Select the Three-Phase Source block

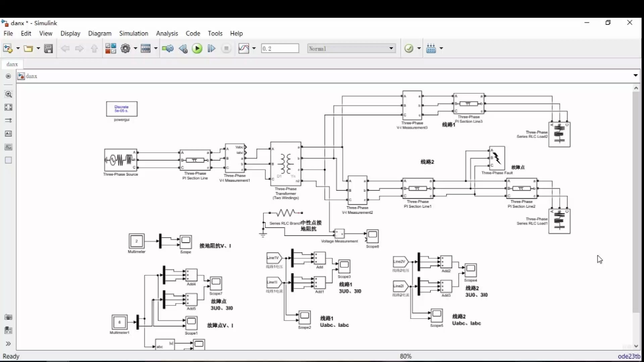tap(120, 160)
